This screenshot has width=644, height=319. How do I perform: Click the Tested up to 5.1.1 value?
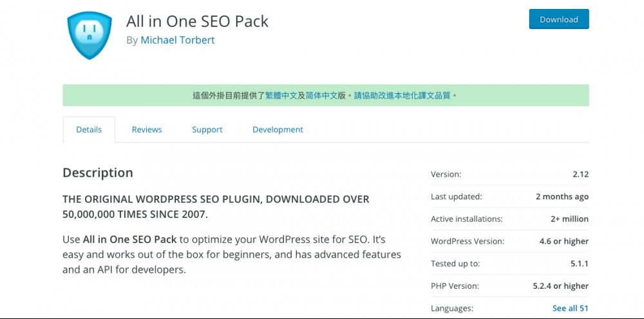pyautogui.click(x=580, y=264)
